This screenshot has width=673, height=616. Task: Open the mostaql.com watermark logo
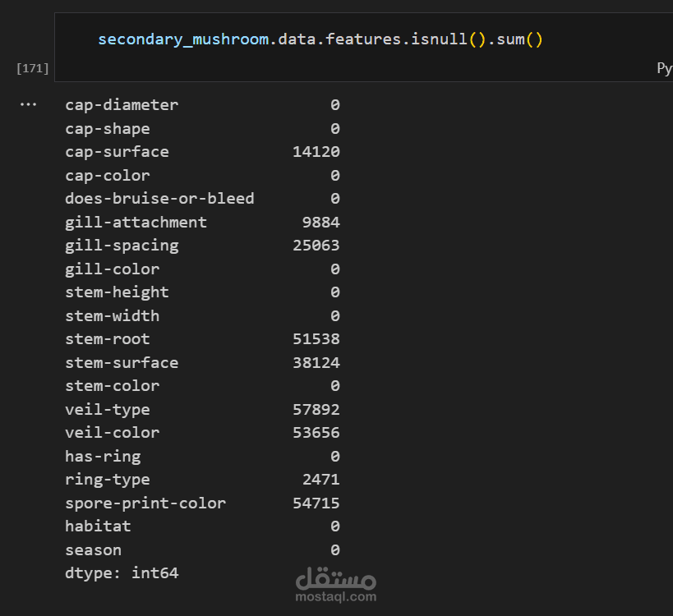click(336, 585)
